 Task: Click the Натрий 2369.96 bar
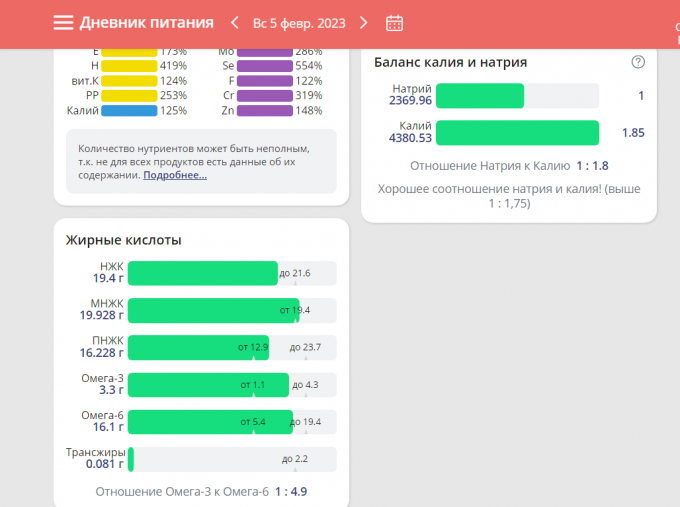pyautogui.click(x=517, y=95)
